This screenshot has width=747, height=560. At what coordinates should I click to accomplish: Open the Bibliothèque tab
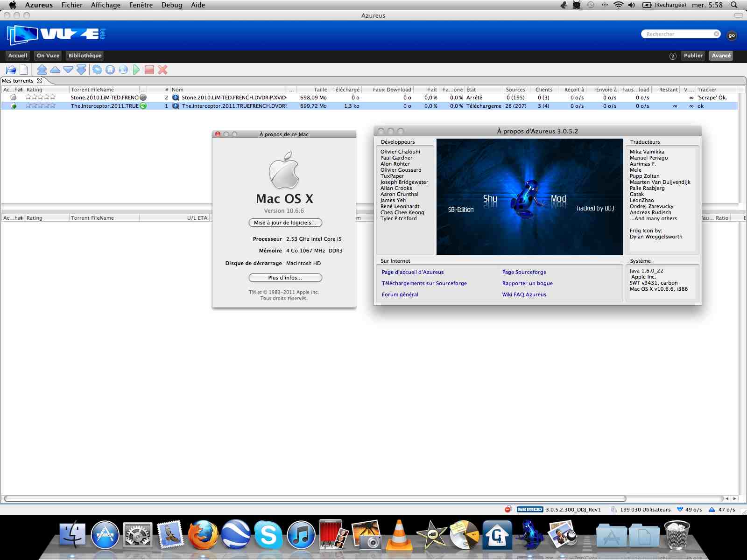(85, 56)
